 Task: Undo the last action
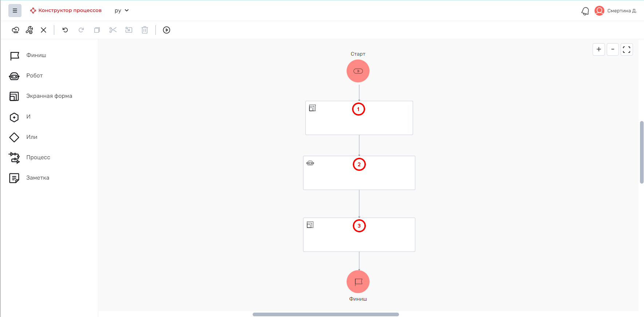pos(65,30)
